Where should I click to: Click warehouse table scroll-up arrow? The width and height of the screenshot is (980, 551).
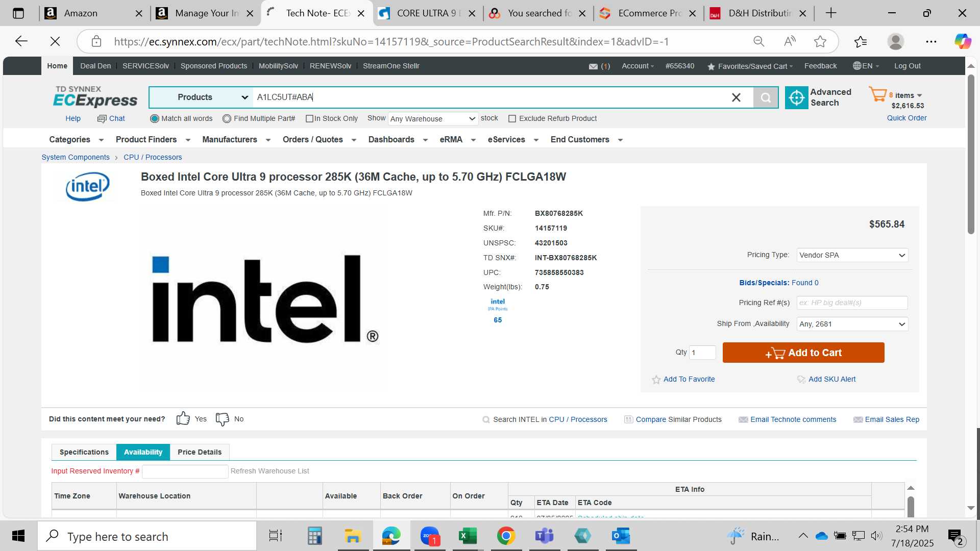pyautogui.click(x=911, y=488)
